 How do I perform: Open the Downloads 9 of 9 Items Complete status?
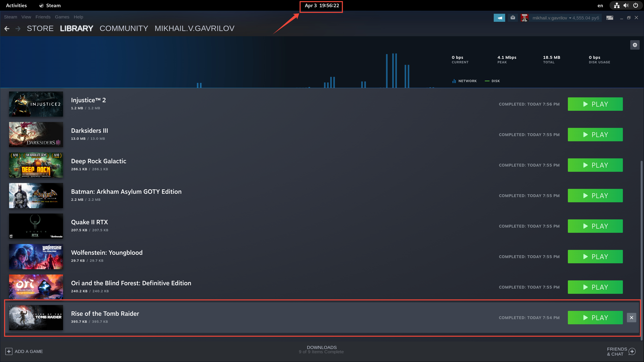click(321, 349)
